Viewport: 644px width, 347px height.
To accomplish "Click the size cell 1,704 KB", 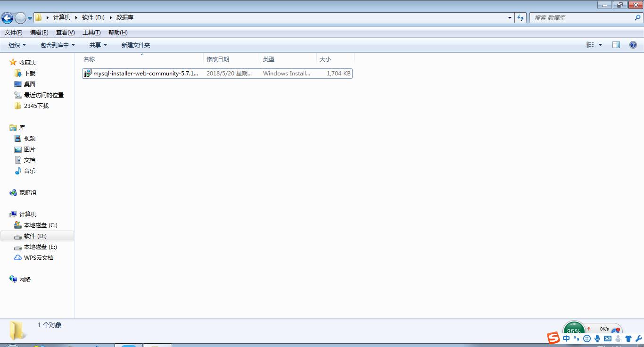I will click(x=339, y=74).
